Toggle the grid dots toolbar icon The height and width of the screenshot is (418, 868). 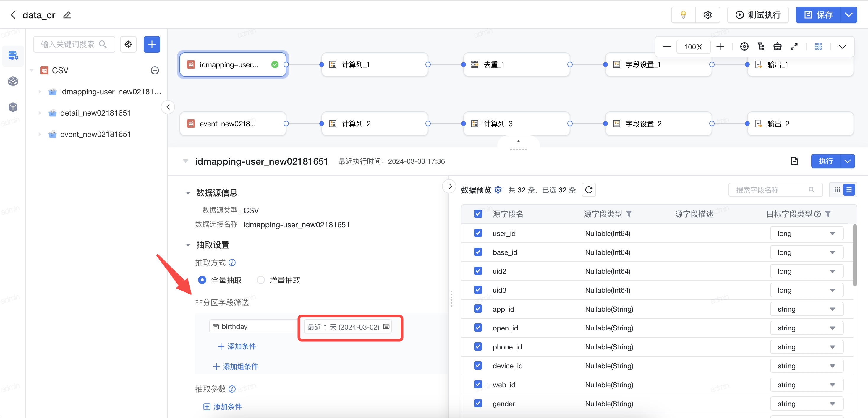818,46
